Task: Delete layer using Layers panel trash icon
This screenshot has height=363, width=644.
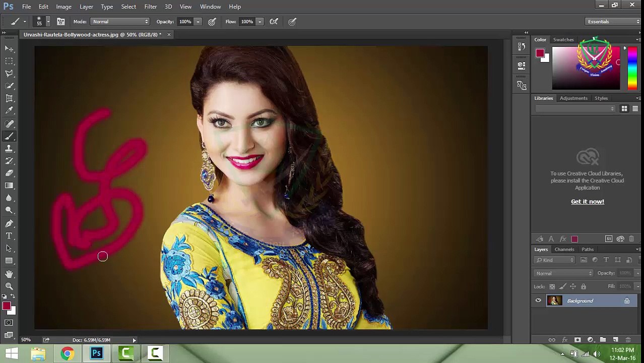Action: 628,340
